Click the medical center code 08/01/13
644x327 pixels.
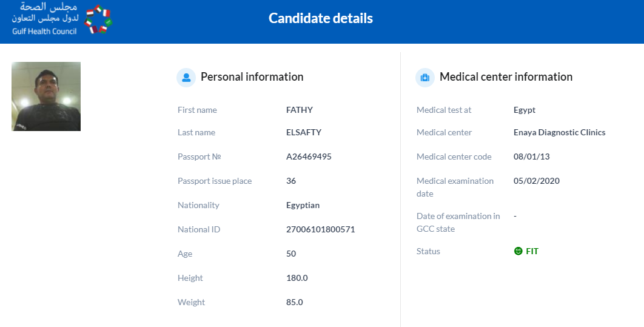(x=531, y=157)
